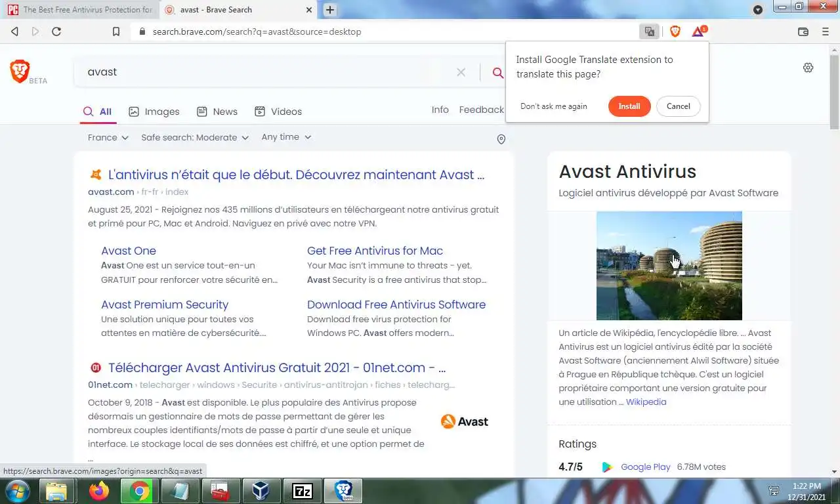Screen dimensions: 840x504
Task: Switch to News results
Action: (217, 112)
